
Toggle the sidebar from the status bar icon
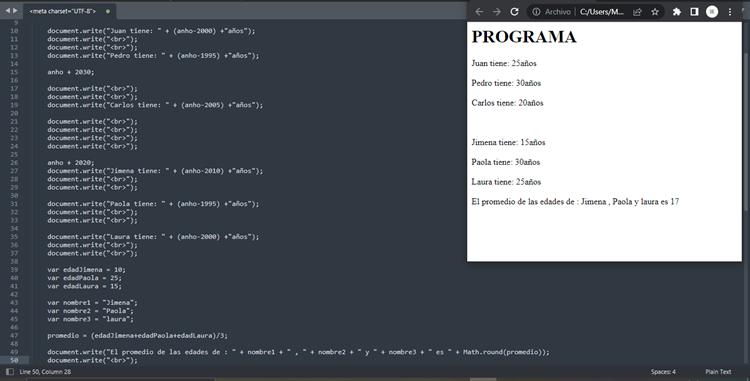click(10, 371)
